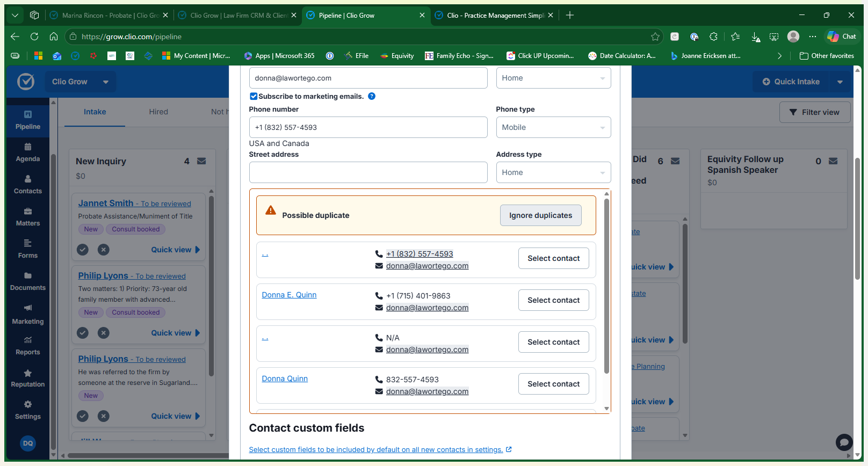Screen dimensions: 868x466
Task: Mark Jannet Smith card as hired checkmark
Action: [83, 250]
